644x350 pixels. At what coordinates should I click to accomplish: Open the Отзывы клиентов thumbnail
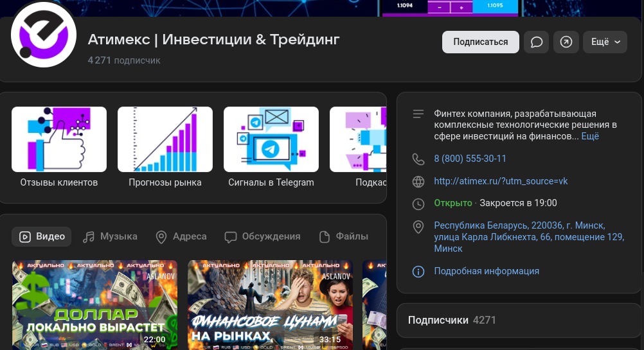coord(59,139)
